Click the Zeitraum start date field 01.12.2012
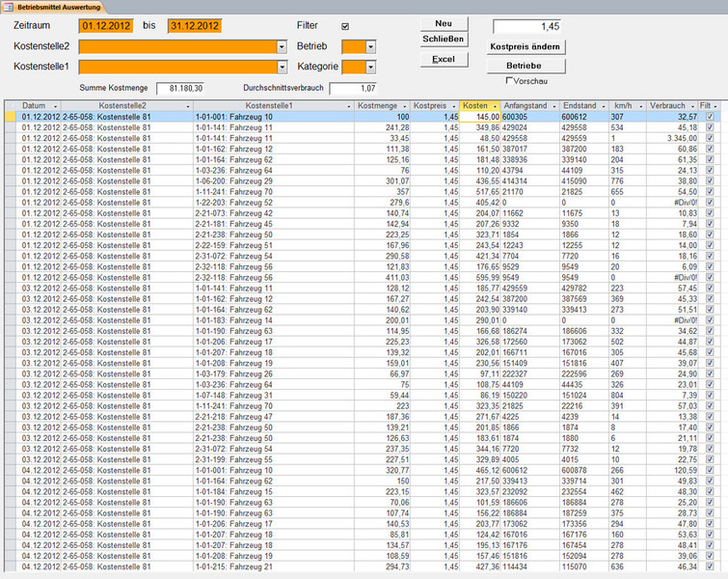Viewport: 728px width, 579px height. click(106, 26)
